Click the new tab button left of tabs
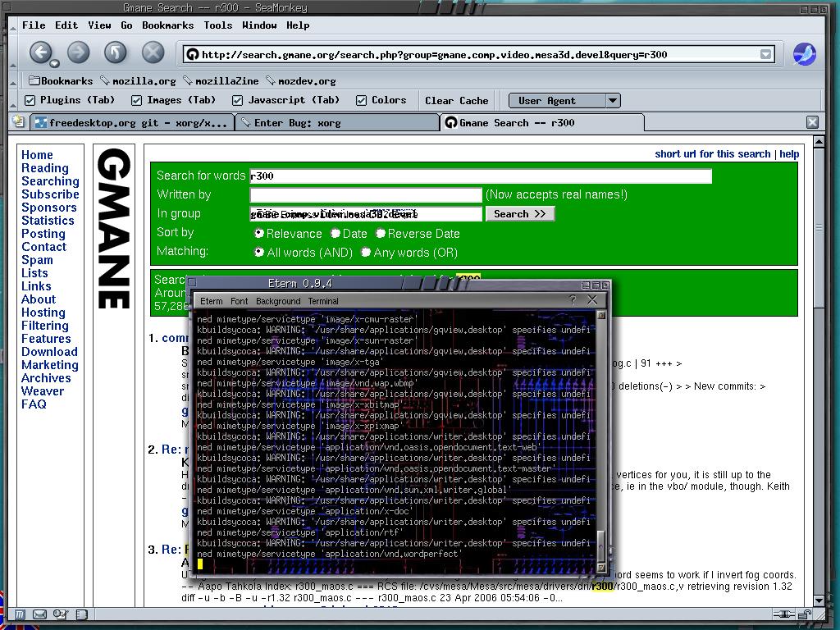840x630 pixels. click(x=18, y=122)
